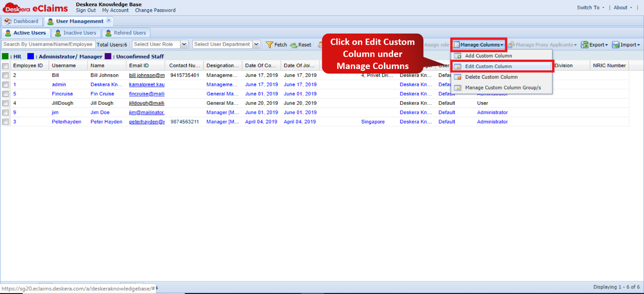
Task: Click the Import disk icon
Action: (x=616, y=45)
